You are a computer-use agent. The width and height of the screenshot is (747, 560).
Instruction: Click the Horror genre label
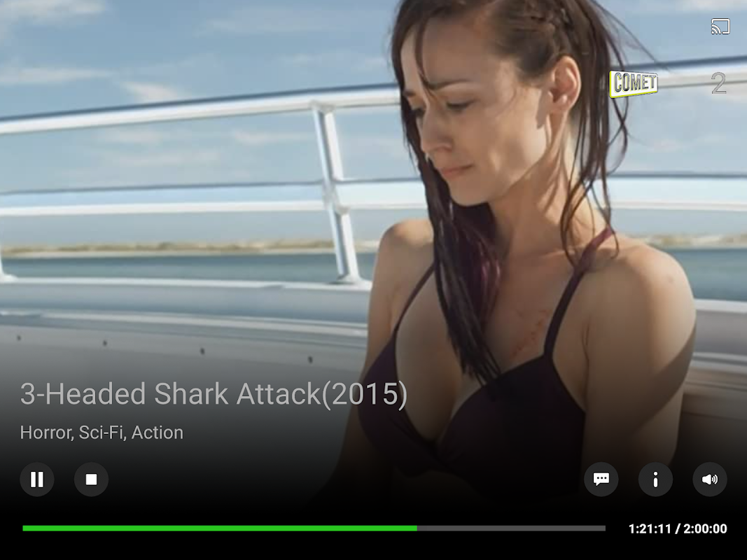click(x=46, y=433)
